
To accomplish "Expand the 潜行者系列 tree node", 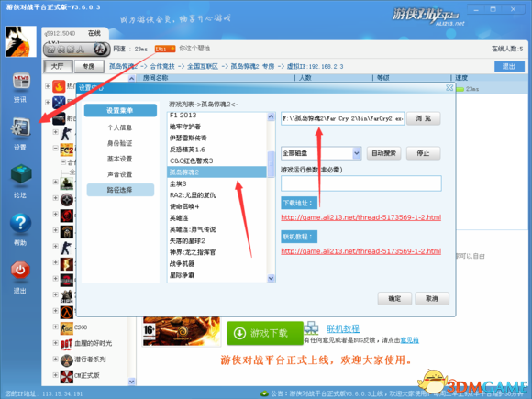I will [55, 359].
